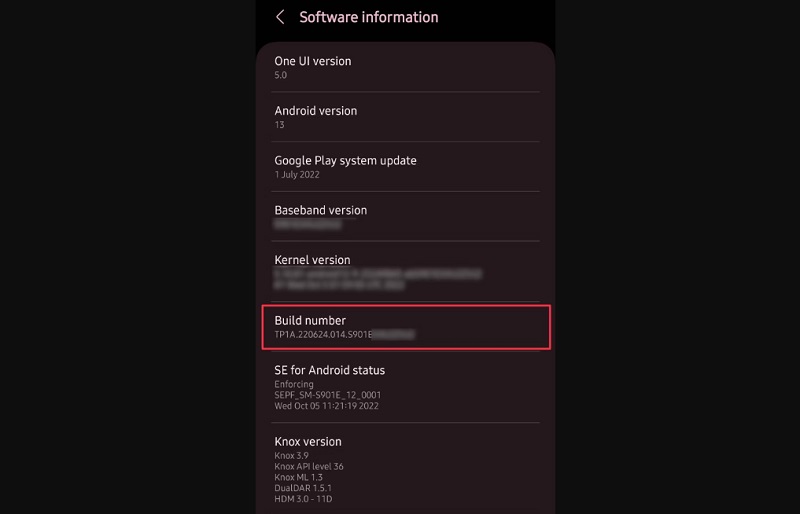Select the Baseband version label
The height and width of the screenshot is (514, 800).
click(320, 210)
